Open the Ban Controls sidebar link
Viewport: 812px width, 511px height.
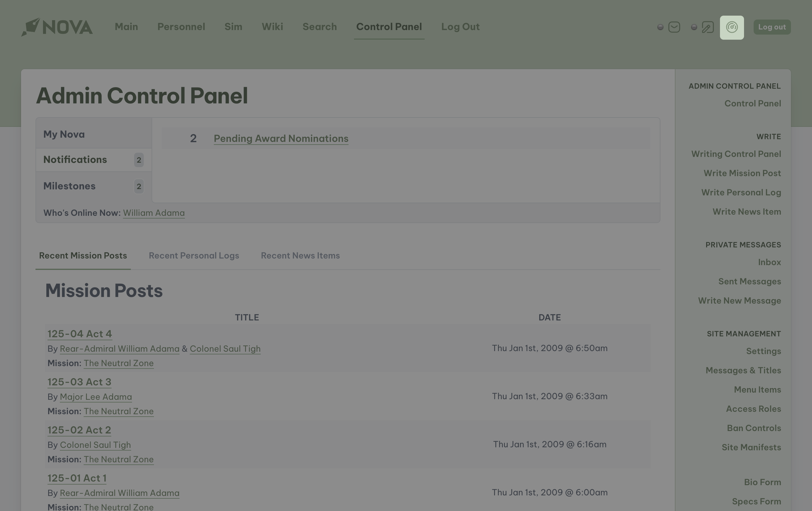click(754, 428)
